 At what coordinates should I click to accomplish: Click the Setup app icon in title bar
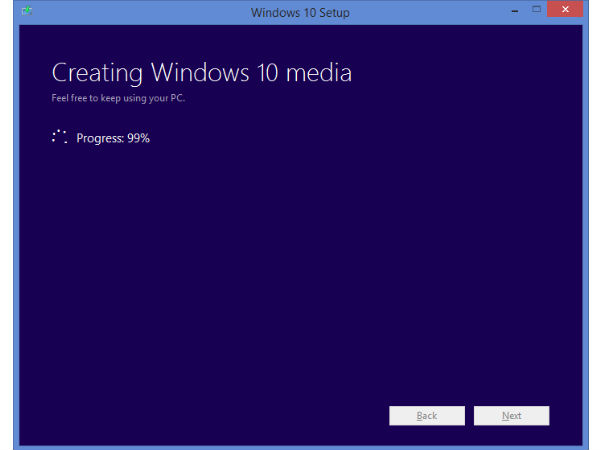26,11
